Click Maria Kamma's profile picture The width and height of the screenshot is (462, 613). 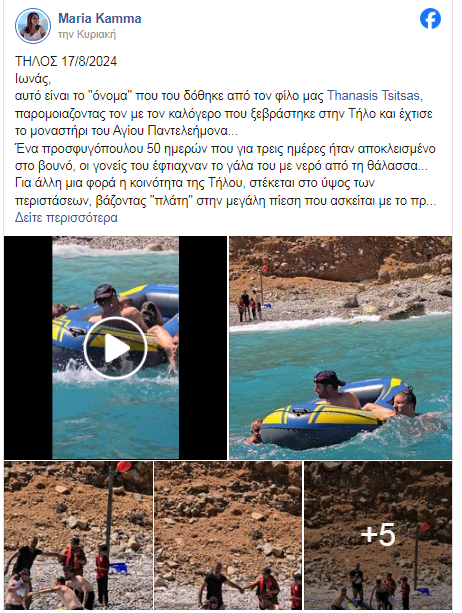(x=33, y=26)
